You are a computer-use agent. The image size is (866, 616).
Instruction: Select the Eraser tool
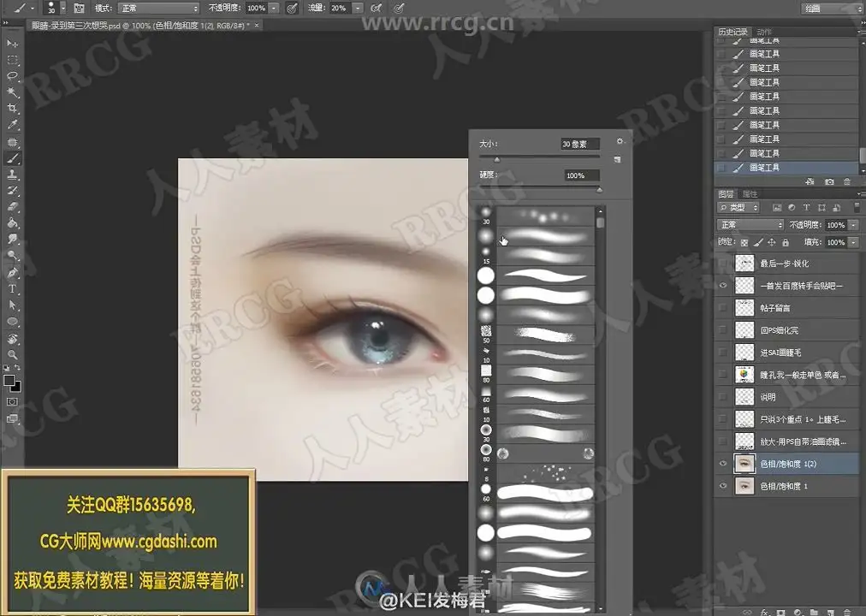[12, 207]
